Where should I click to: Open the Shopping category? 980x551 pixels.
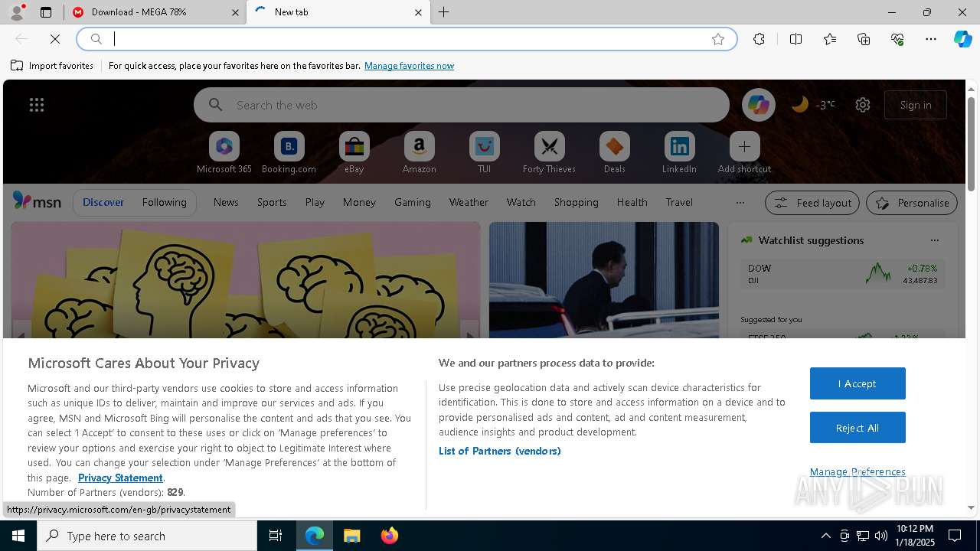pyautogui.click(x=577, y=202)
